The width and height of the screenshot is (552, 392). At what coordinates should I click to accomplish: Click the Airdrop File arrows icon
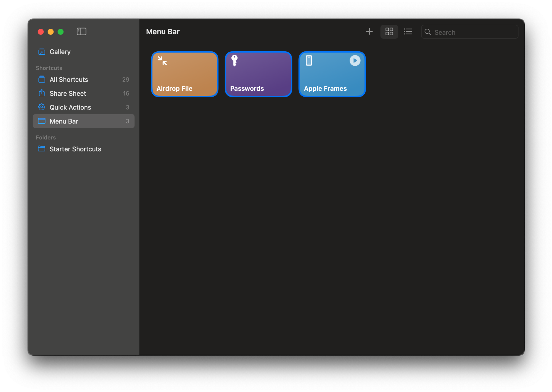(x=162, y=60)
